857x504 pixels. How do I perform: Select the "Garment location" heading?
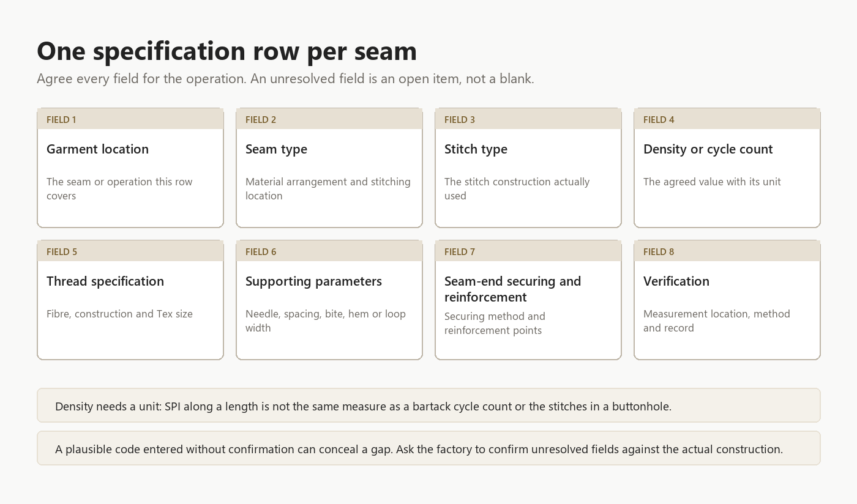[x=97, y=149]
